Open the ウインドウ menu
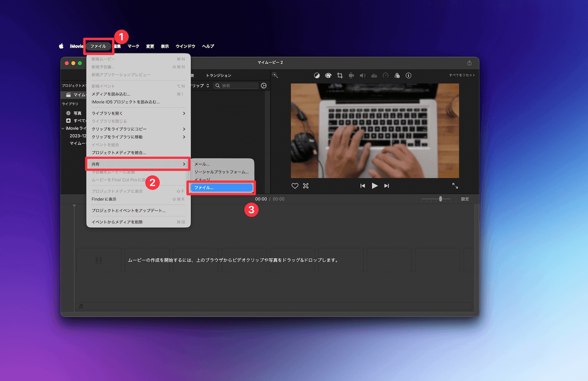This screenshot has height=381, width=588. tap(185, 46)
